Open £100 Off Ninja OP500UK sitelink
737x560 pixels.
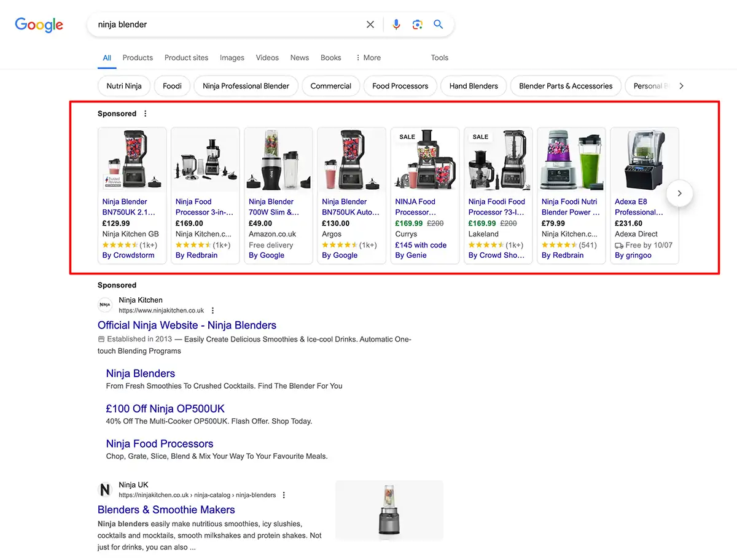coord(165,408)
